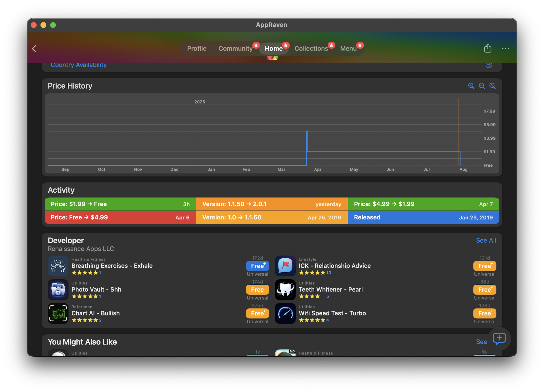Click the Activity section heading

point(61,190)
